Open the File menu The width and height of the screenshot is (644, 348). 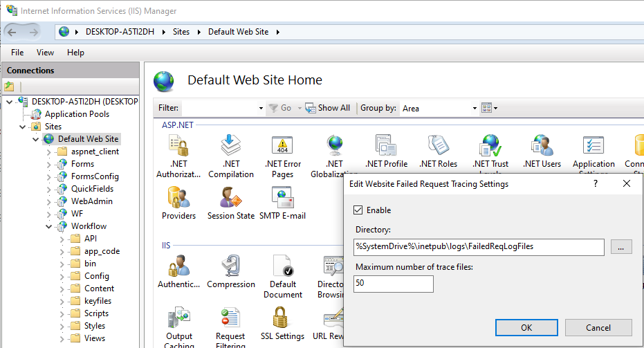(17, 53)
